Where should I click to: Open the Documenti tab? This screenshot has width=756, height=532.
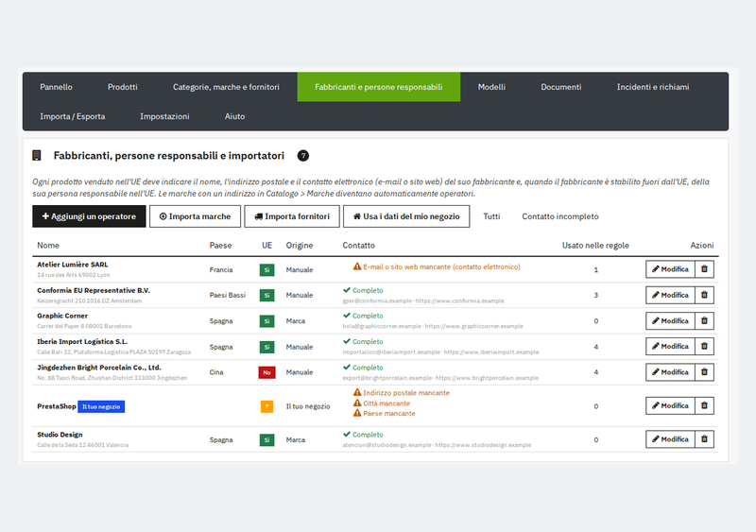click(560, 87)
